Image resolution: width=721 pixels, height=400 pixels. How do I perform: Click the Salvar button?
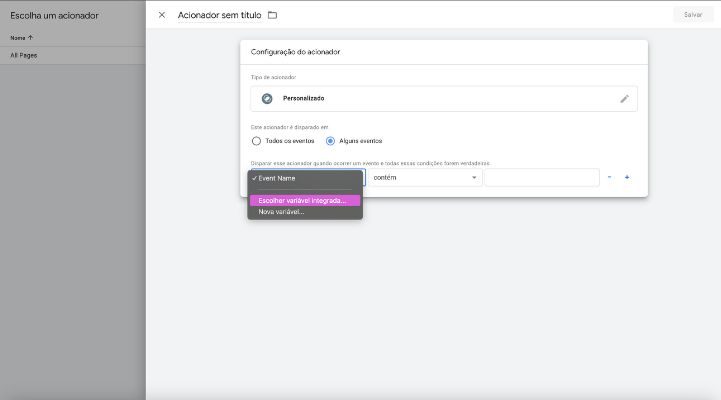(x=693, y=15)
